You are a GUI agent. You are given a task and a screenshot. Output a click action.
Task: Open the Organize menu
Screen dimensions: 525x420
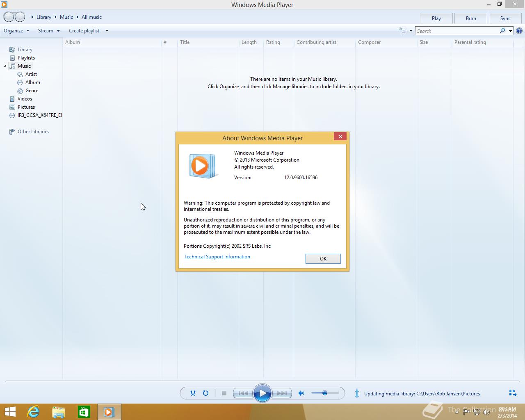pos(17,31)
